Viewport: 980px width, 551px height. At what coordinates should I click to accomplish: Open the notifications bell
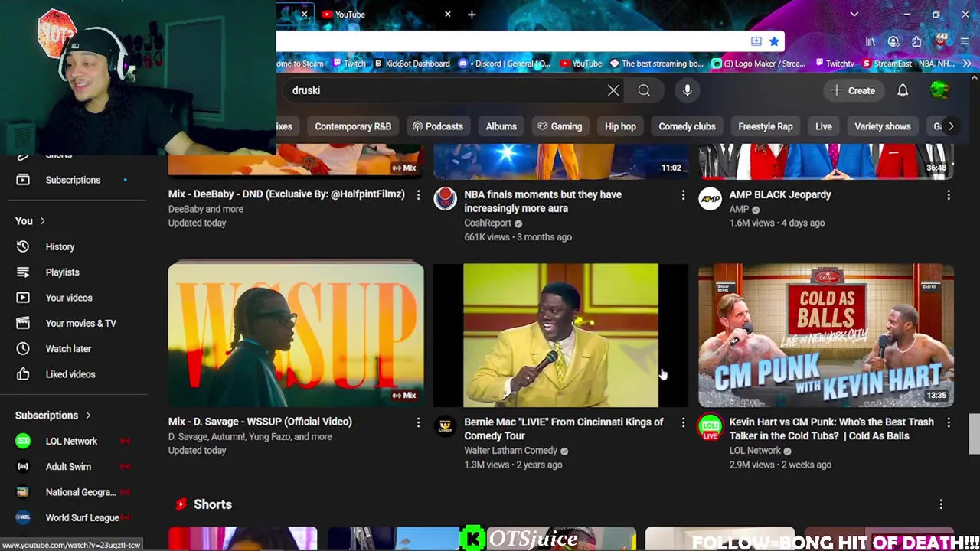(903, 90)
